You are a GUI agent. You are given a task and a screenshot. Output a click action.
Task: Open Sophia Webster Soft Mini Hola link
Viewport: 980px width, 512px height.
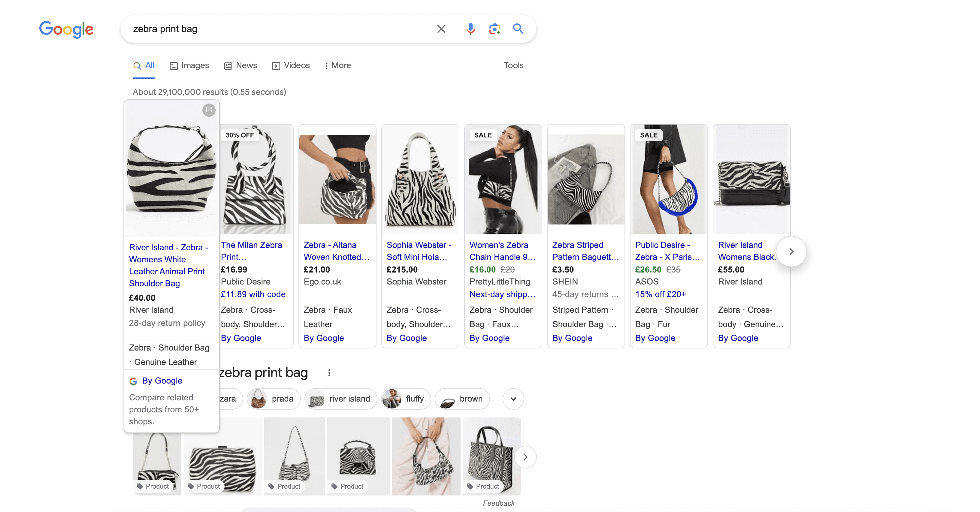tap(419, 251)
